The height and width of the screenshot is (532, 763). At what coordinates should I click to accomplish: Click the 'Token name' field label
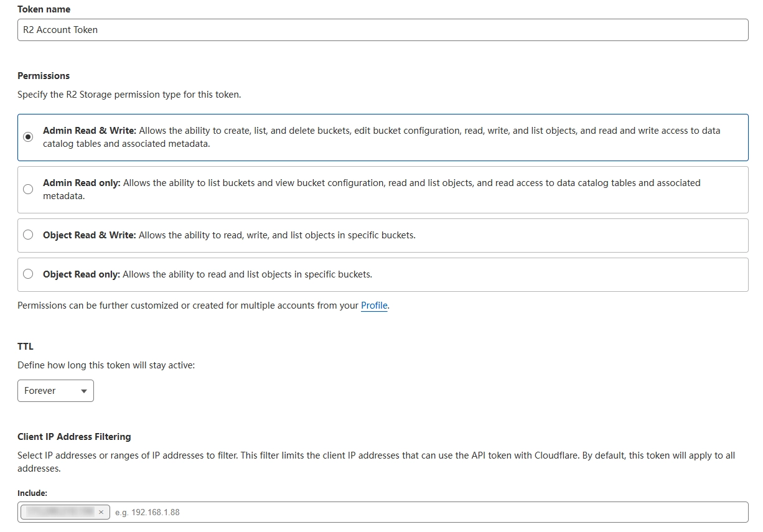click(x=44, y=9)
